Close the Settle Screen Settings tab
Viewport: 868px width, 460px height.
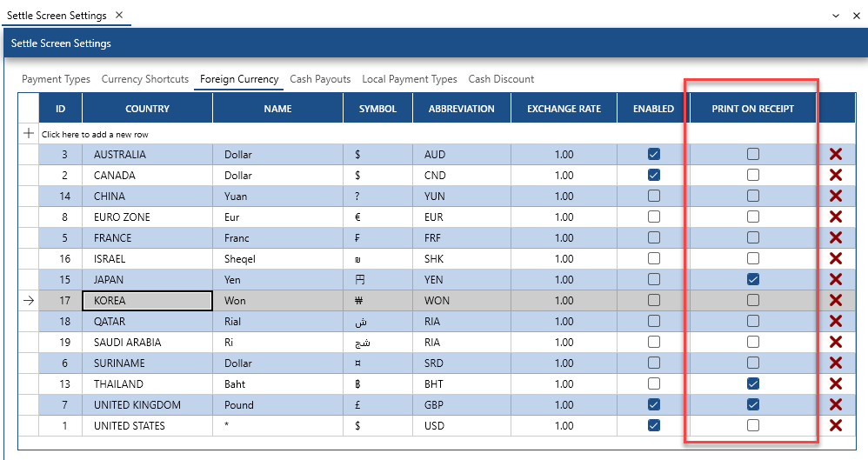119,16
